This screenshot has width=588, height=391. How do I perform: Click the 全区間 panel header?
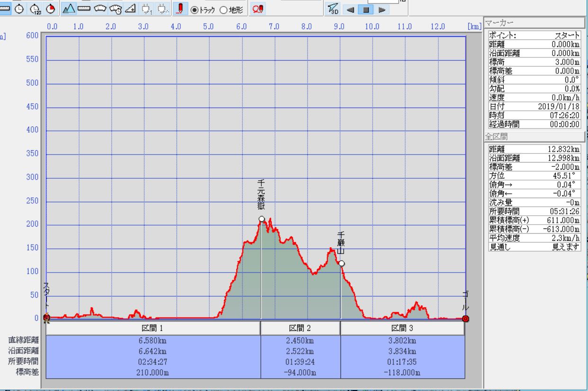coord(534,137)
